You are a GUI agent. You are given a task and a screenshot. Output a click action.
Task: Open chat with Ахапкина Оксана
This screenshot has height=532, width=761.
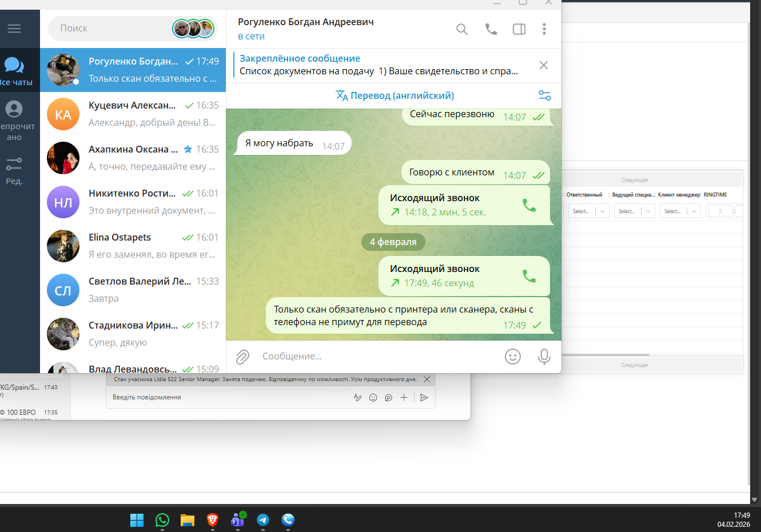point(133,158)
